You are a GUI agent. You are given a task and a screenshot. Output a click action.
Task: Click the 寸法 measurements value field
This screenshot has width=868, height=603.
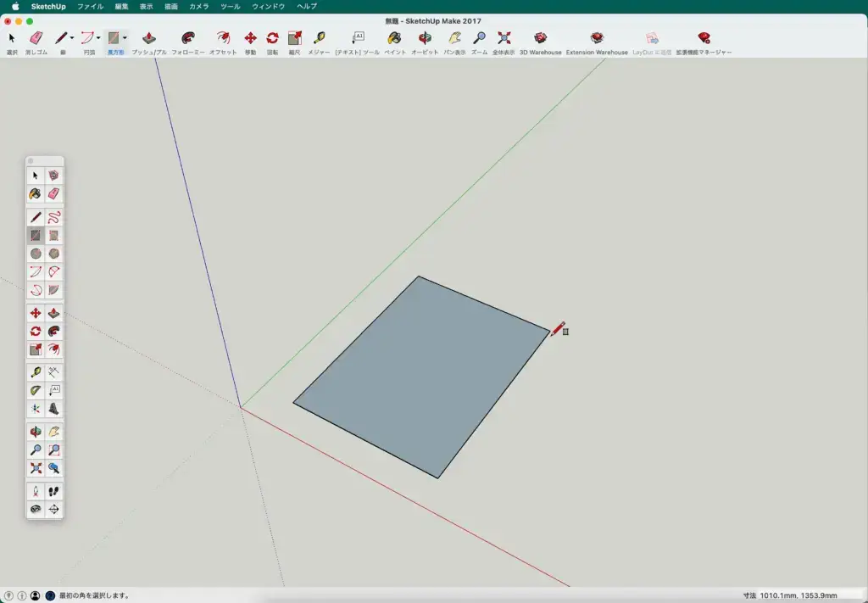point(810,596)
